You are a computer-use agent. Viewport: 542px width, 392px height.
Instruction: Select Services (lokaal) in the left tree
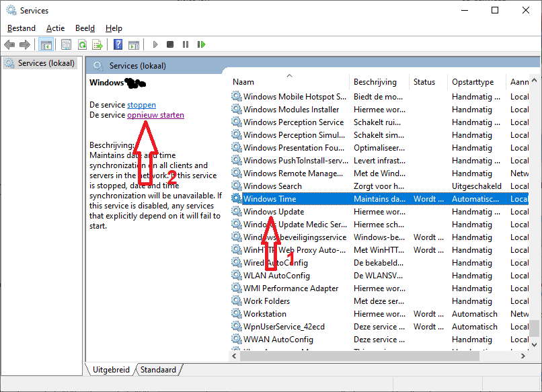pyautogui.click(x=41, y=63)
